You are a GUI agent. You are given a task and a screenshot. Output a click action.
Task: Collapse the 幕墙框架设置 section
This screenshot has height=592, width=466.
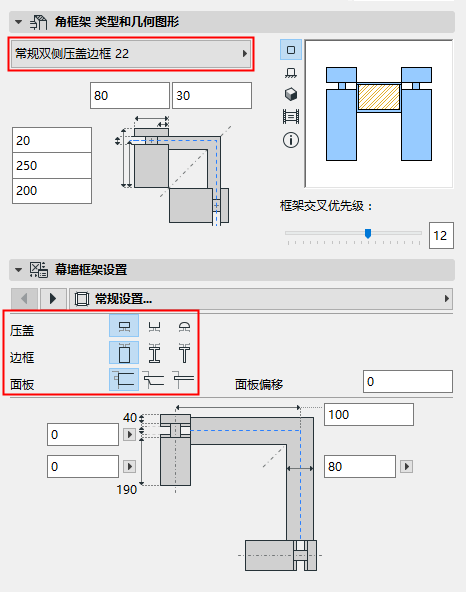(x=18, y=270)
